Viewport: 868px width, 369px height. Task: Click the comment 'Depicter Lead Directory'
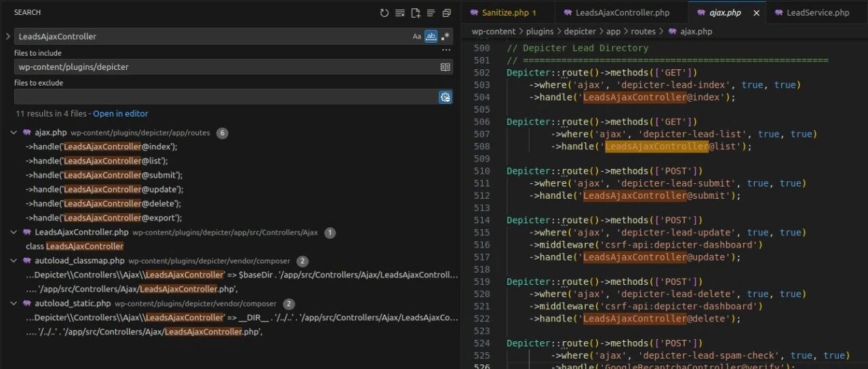(577, 48)
